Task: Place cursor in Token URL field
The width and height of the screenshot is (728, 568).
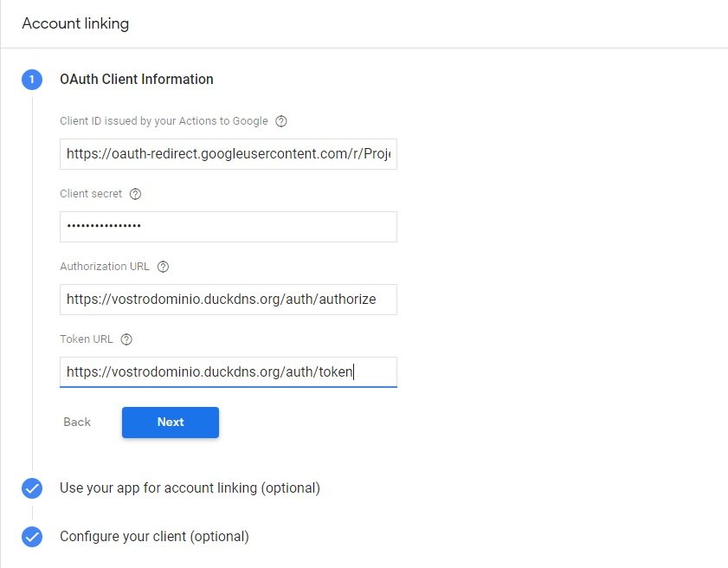Action: pos(228,372)
